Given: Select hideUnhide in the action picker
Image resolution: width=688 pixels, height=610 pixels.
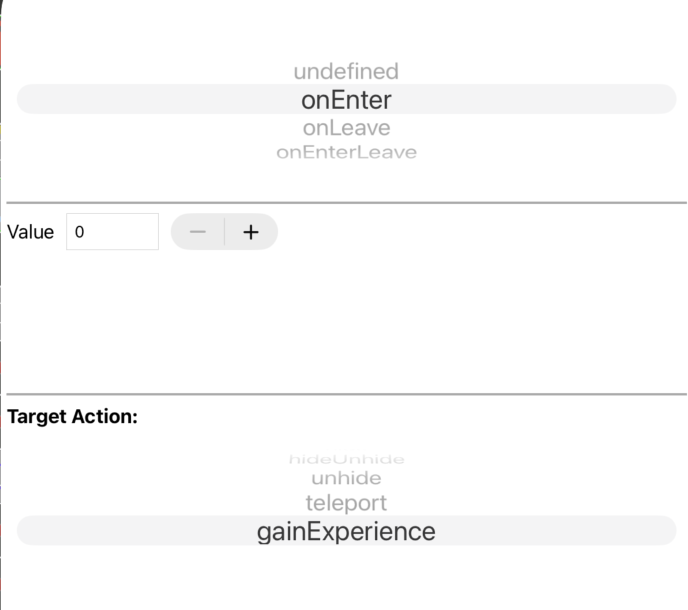Looking at the screenshot, I should pos(346,459).
